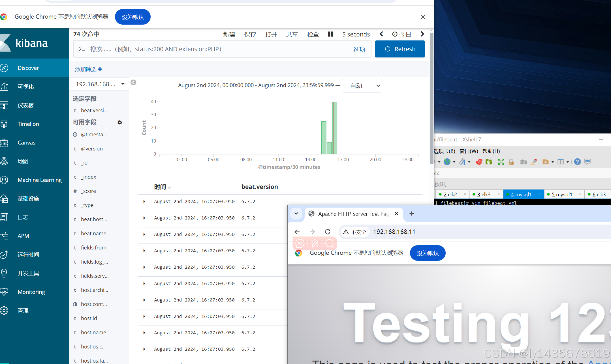Click the available fields gear icon
The height and width of the screenshot is (364, 611).
click(120, 122)
